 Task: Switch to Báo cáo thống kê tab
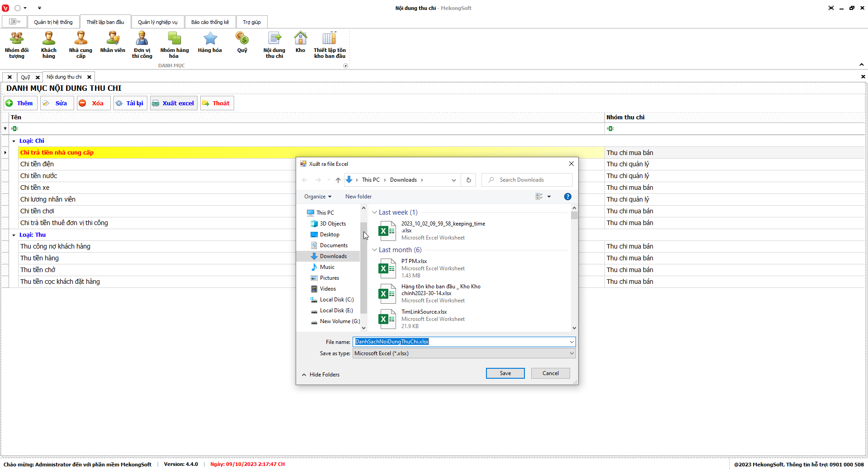click(210, 22)
